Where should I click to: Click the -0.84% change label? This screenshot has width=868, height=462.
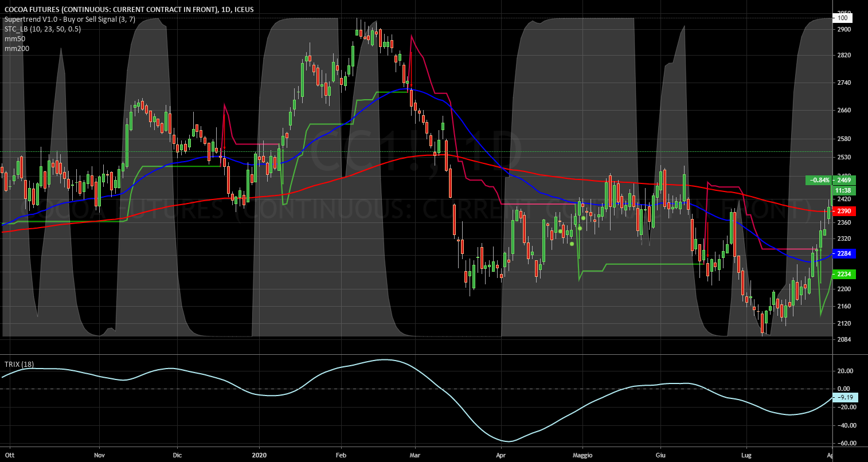tap(820, 180)
